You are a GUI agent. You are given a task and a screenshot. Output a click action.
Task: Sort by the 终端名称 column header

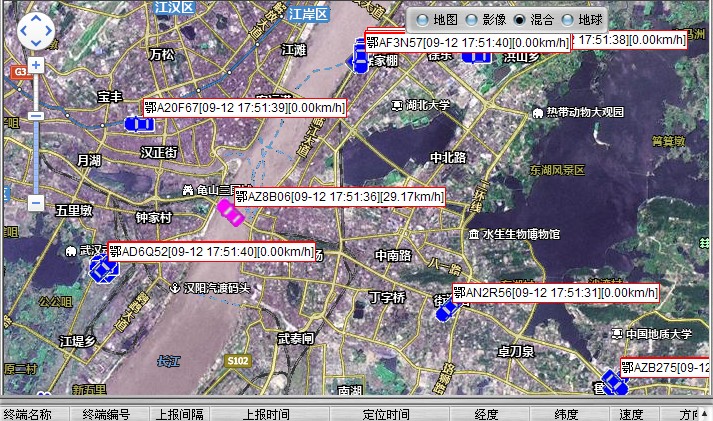(x=27, y=414)
